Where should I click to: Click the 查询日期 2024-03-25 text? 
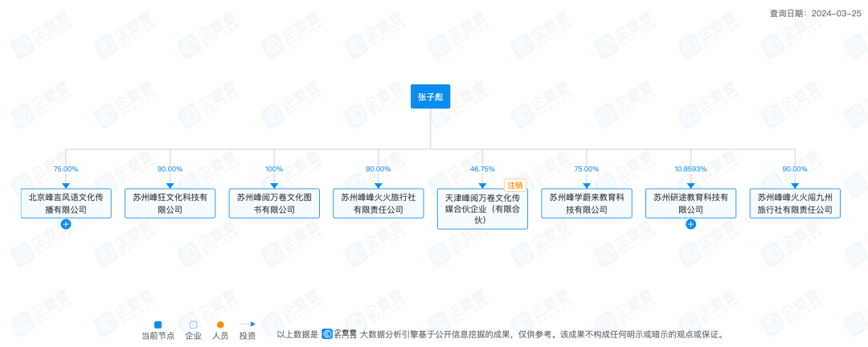tap(816, 14)
